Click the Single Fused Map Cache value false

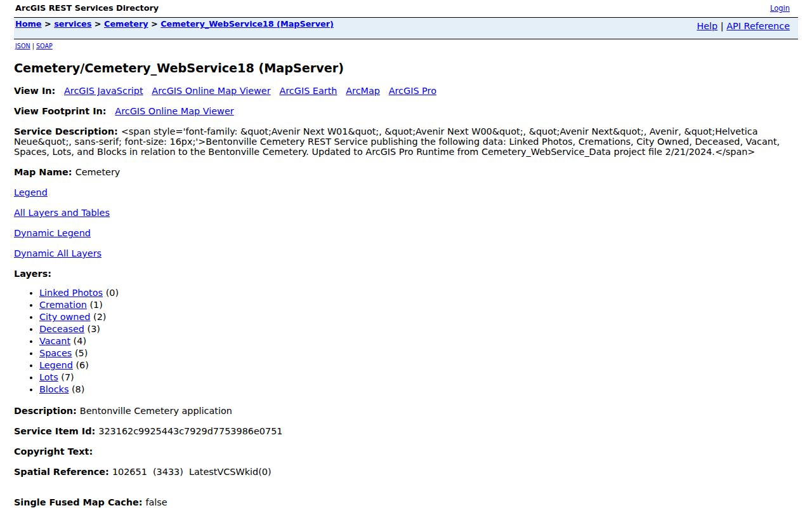156,502
